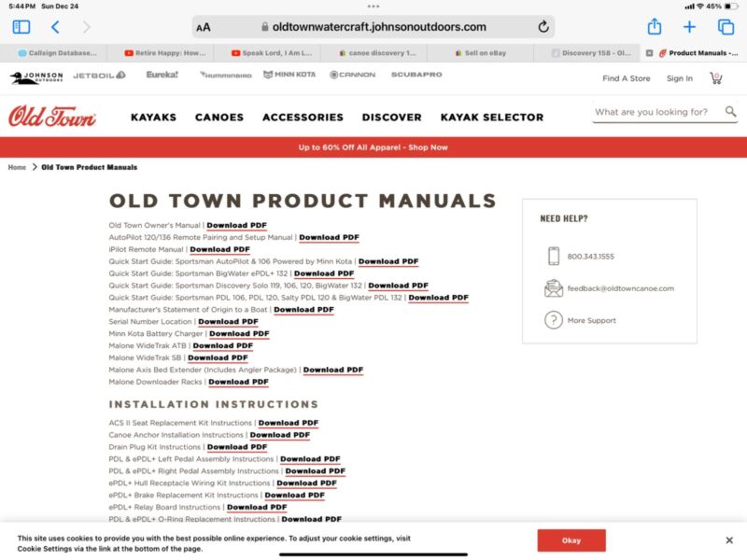
Task: Click the Old Town logo
Action: (x=52, y=116)
